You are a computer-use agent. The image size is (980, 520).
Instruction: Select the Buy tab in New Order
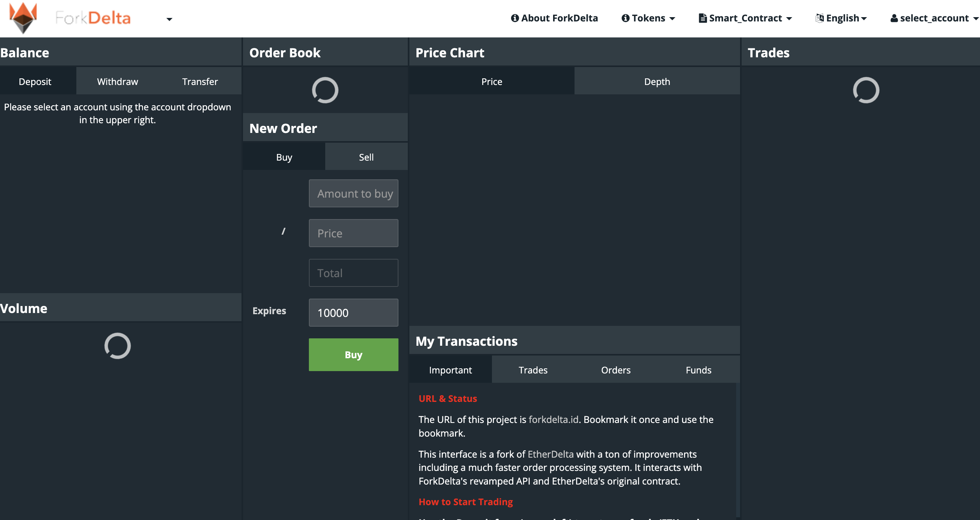[x=284, y=157]
